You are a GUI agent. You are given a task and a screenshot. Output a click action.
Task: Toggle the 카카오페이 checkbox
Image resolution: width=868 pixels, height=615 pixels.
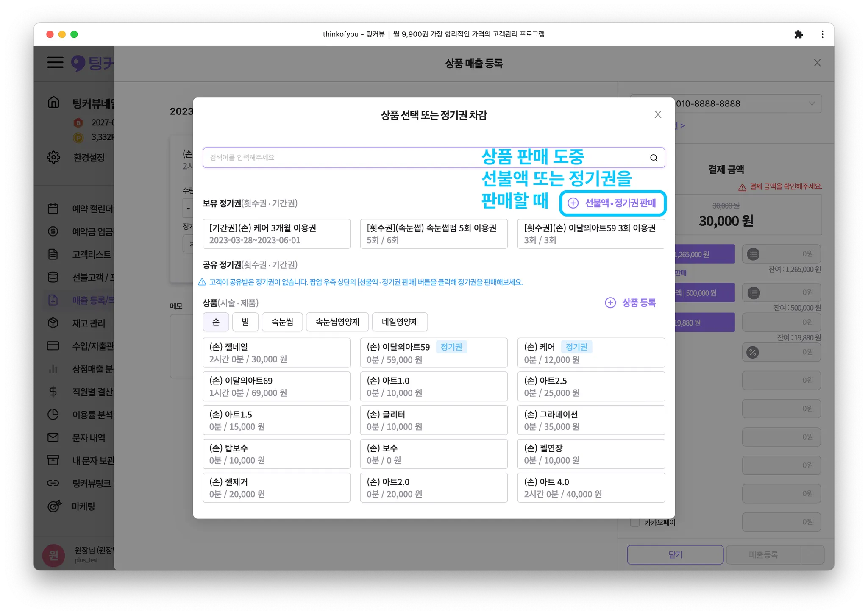coord(635,522)
